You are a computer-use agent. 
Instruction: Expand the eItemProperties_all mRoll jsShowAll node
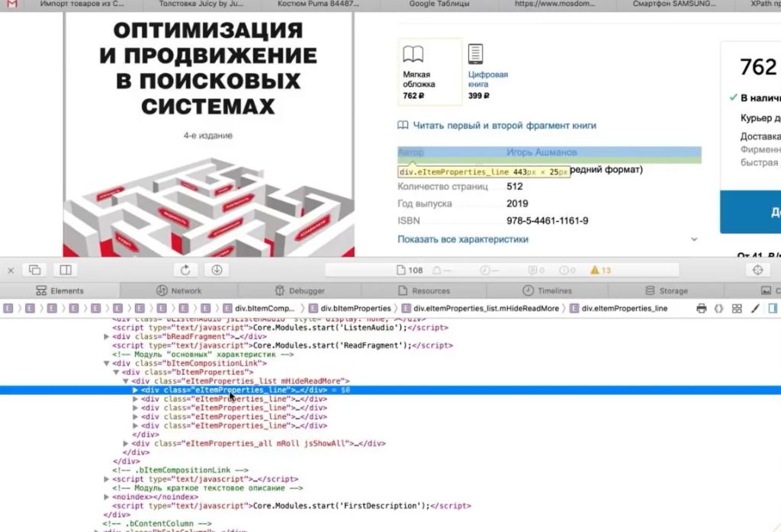(x=127, y=443)
